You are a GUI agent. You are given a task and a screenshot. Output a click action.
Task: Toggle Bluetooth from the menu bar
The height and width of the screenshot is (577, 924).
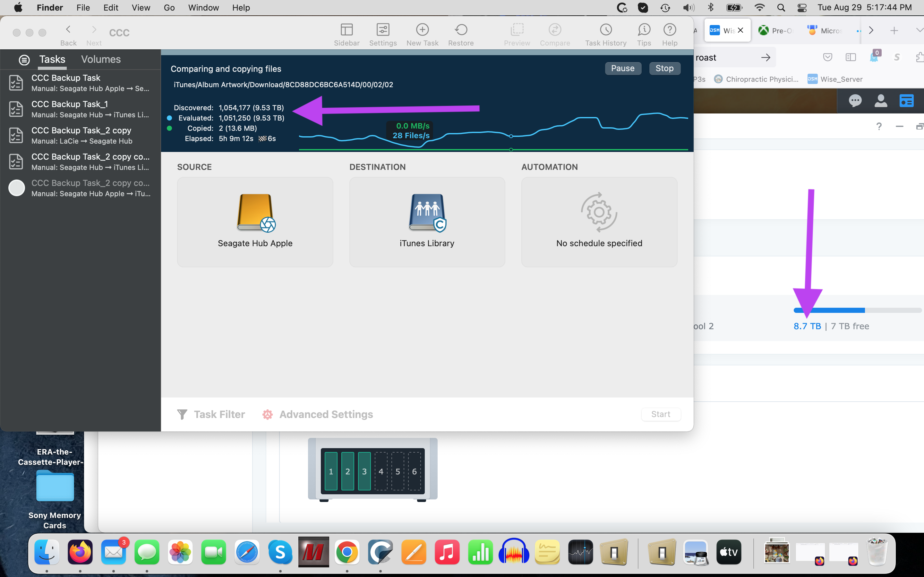711,7
